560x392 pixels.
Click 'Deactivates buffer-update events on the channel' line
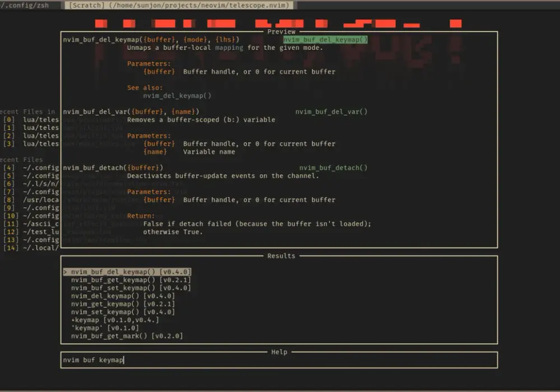[x=223, y=176]
